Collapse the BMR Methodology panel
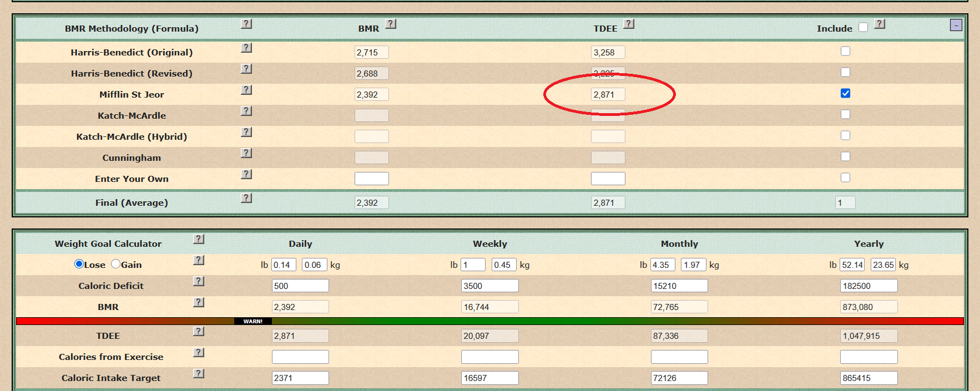Image resolution: width=980 pixels, height=391 pixels. click(x=956, y=25)
